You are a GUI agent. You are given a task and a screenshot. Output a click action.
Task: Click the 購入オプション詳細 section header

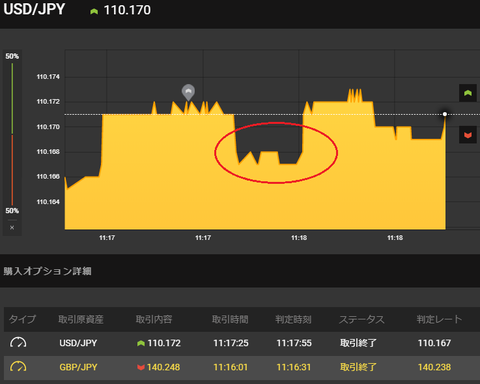pyautogui.click(x=47, y=271)
